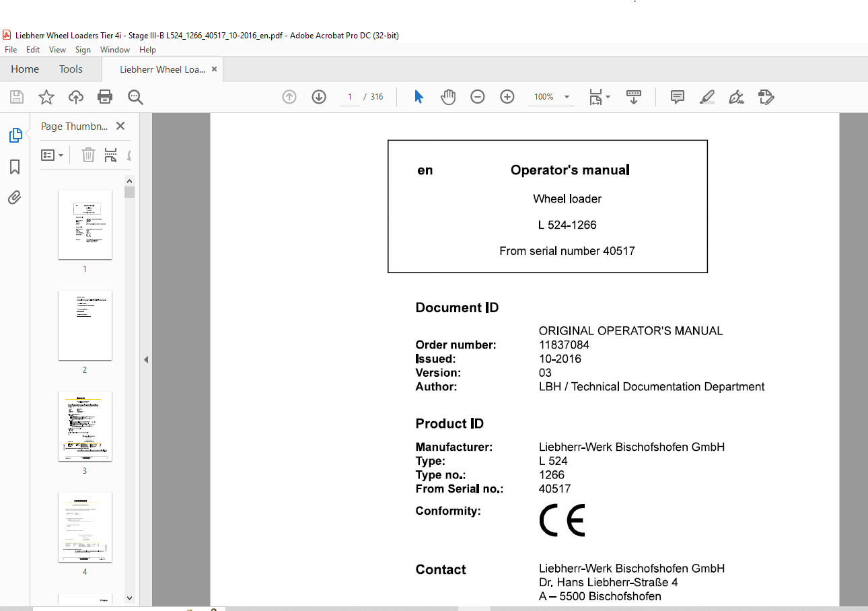Click the cloud upload icon

tap(76, 97)
